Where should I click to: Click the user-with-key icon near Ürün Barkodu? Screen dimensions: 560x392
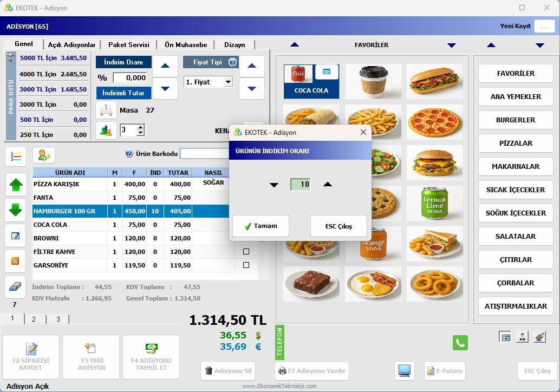pyautogui.click(x=43, y=155)
